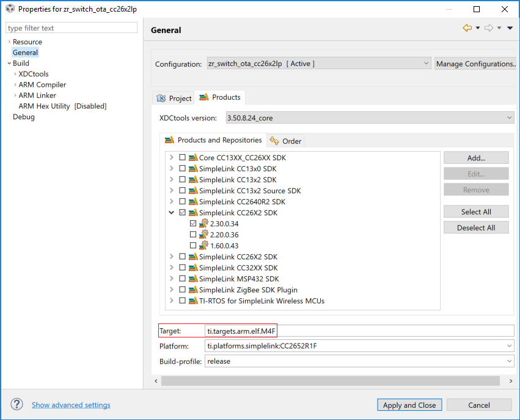
Task: Check the 2.20.0.36 version checkbox
Action: pyautogui.click(x=193, y=235)
